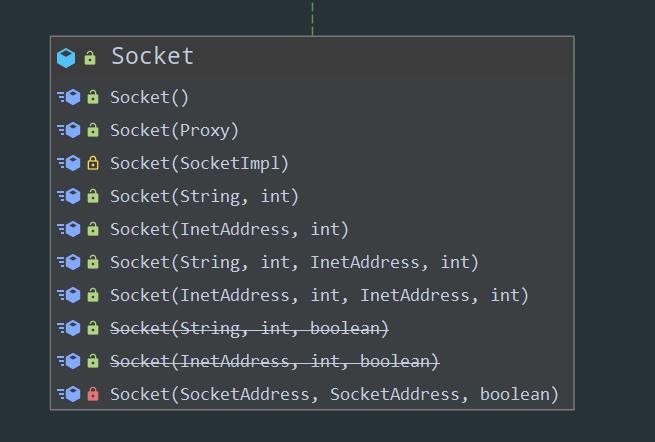Viewport: 655px width, 442px height.
Task: Click green lock beside Socket(InetAddress, int)
Action: point(93,229)
